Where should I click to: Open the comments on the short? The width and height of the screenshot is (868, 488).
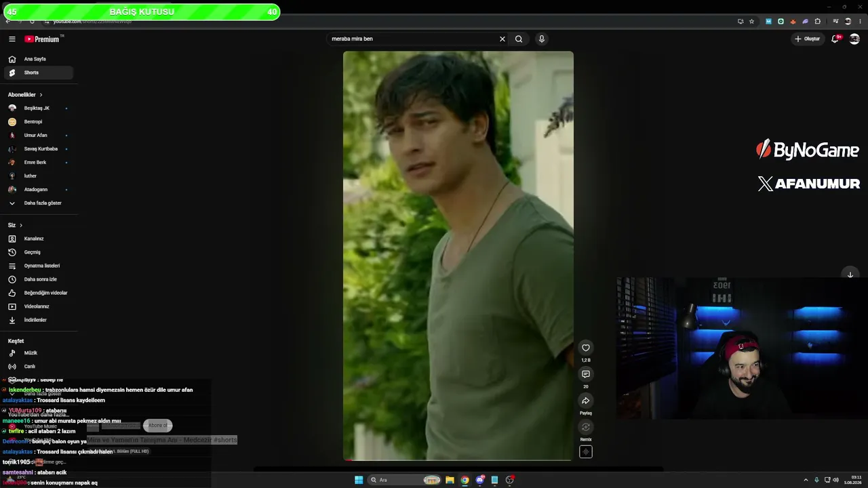[x=586, y=374]
